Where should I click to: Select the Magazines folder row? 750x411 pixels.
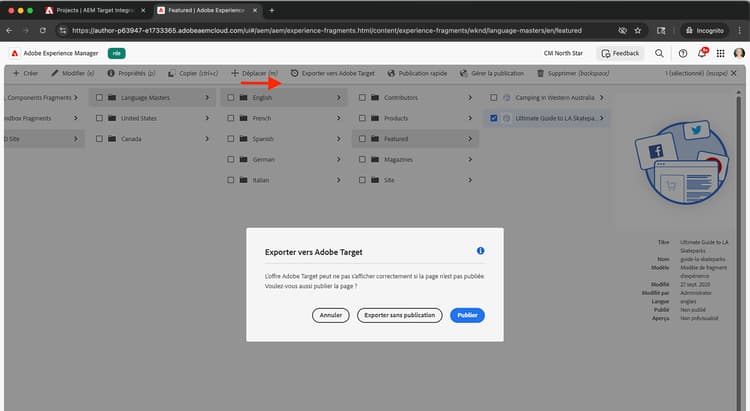415,159
